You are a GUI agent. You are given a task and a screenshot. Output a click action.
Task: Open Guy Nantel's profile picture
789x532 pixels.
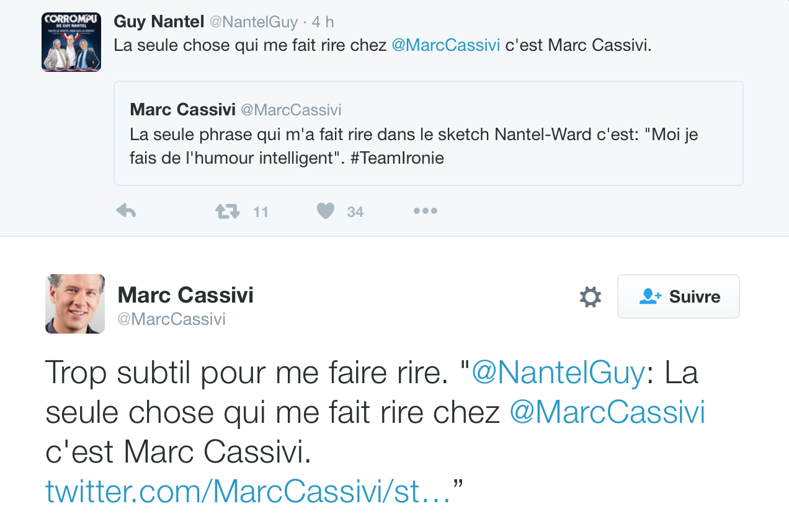click(71, 42)
